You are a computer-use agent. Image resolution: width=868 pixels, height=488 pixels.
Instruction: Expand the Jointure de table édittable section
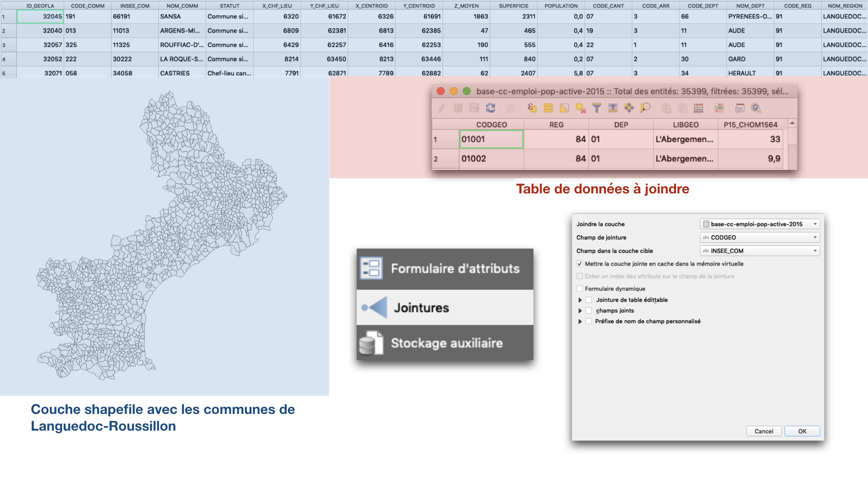(x=580, y=300)
